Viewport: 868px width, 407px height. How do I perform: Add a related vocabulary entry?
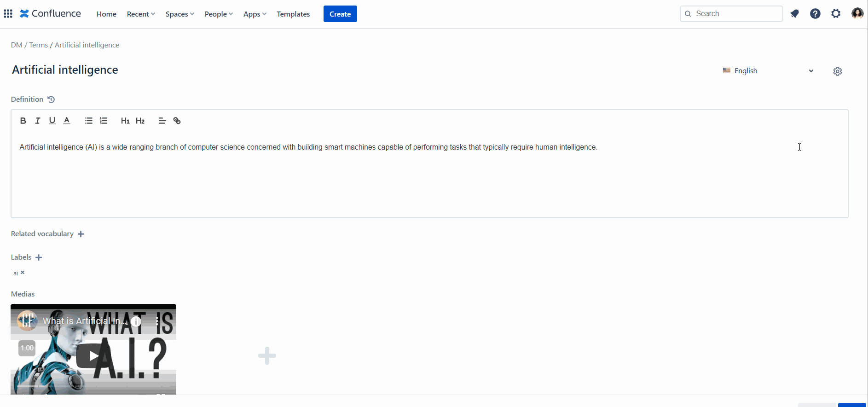(81, 234)
